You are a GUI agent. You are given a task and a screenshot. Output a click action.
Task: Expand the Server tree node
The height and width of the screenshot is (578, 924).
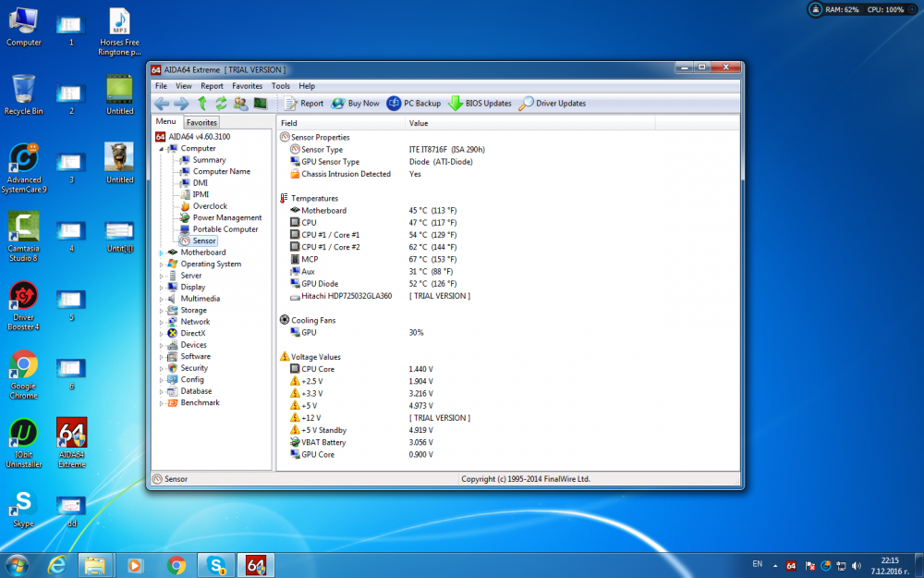[161, 276]
